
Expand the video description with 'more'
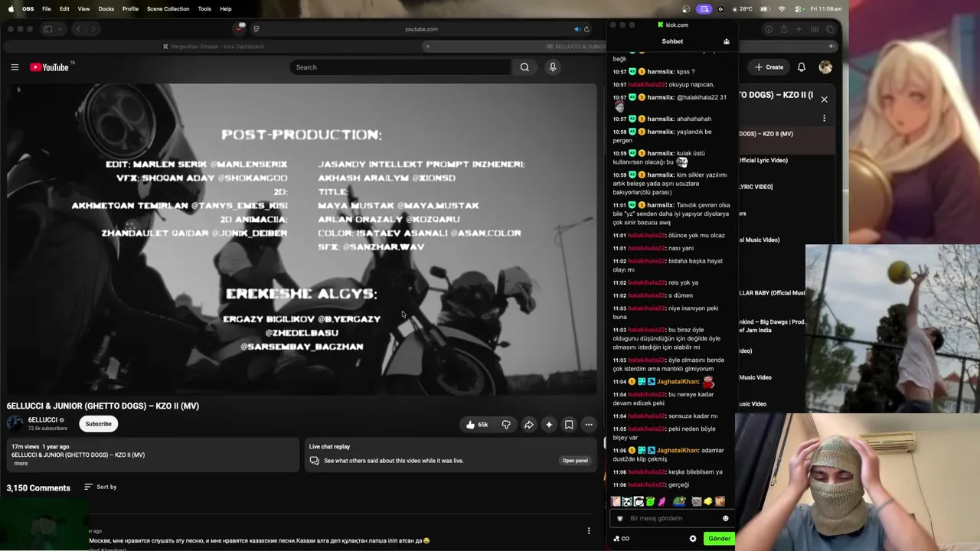(x=21, y=464)
